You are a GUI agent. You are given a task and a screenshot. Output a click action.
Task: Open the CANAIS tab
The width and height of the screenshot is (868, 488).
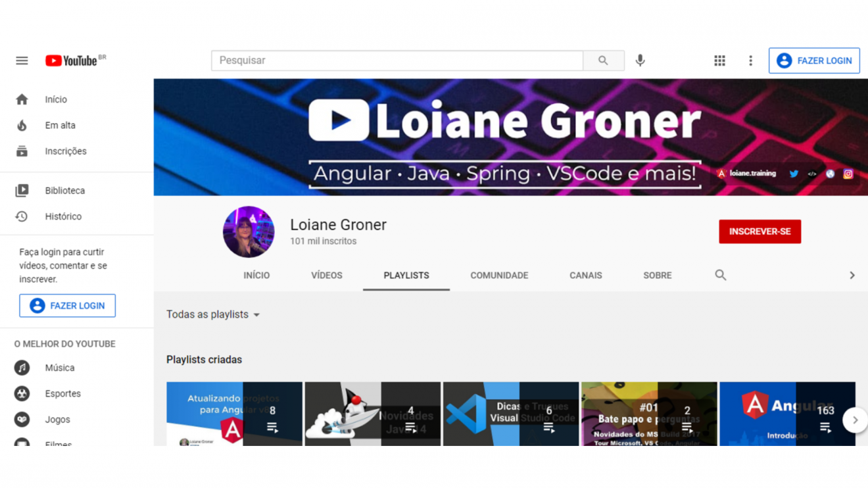click(586, 276)
